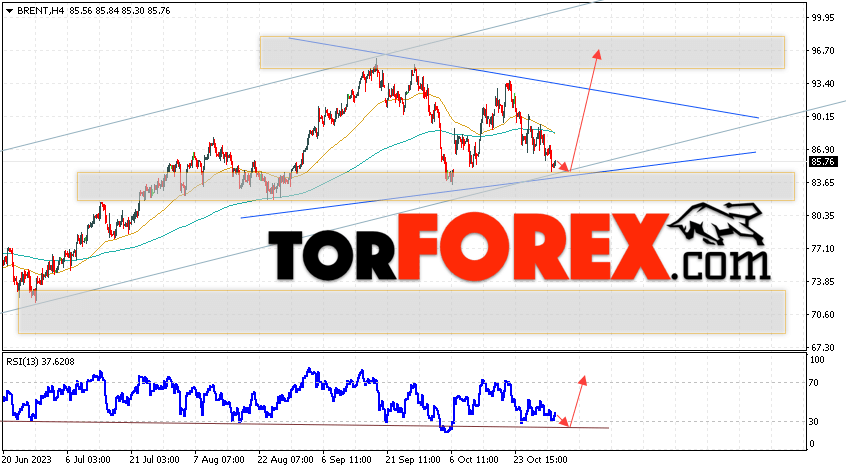Click the current price tag 85.76
The height and width of the screenshot is (471, 846).
pyautogui.click(x=823, y=161)
